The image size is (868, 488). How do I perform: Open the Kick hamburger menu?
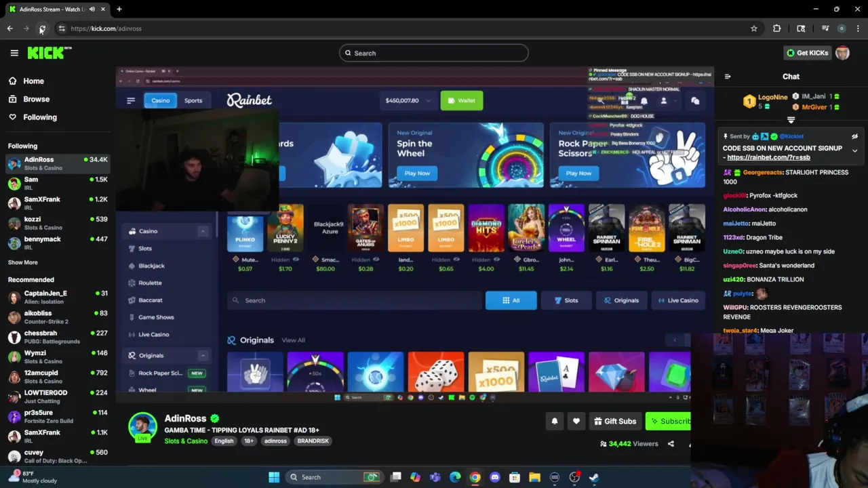pos(14,53)
